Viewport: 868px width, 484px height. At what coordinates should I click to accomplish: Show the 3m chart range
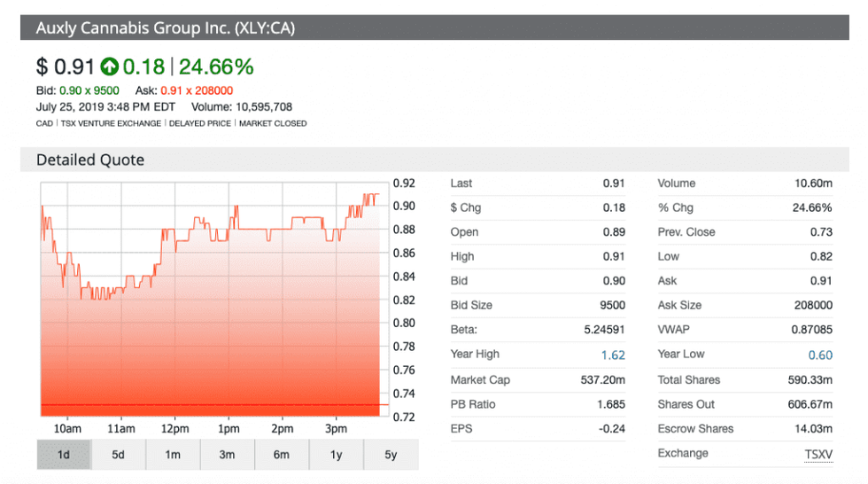click(227, 455)
